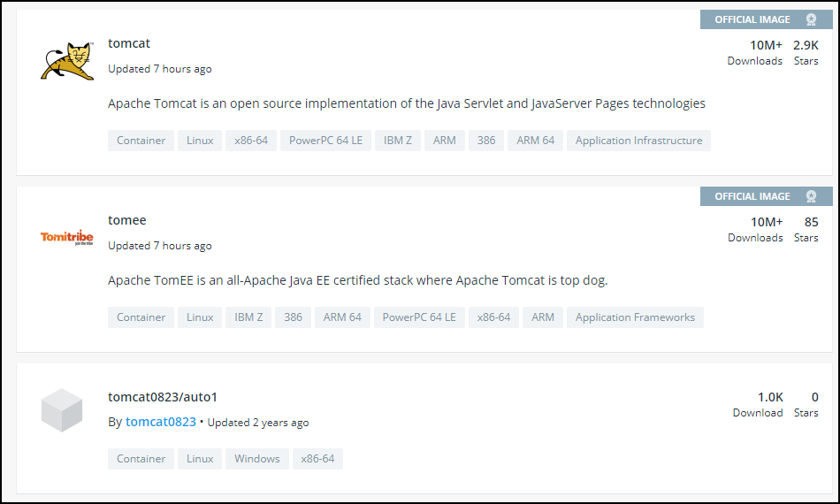The width and height of the screenshot is (840, 504).
Task: Select Container tag on tomee card
Action: (141, 317)
